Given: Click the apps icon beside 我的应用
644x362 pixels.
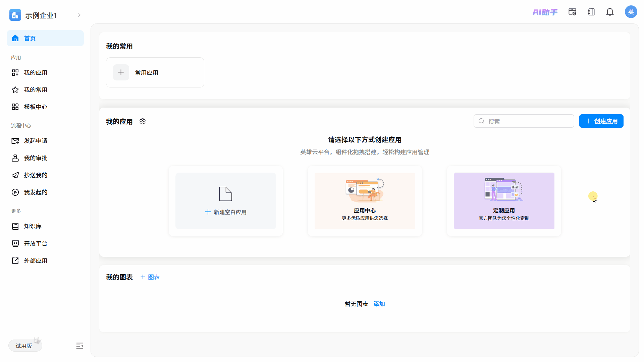Looking at the screenshot, I should click(15, 73).
